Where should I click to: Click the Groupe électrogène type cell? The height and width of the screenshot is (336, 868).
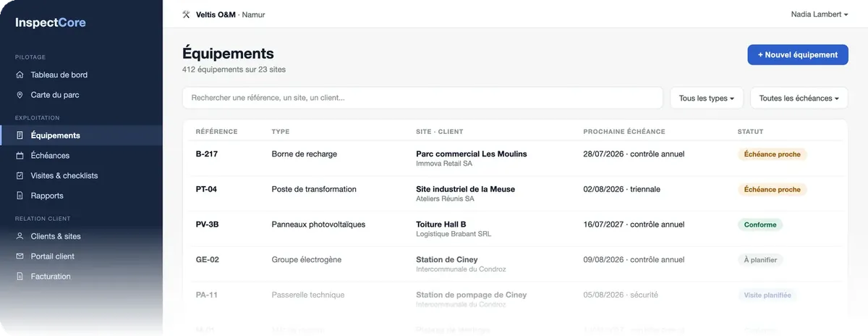(x=306, y=259)
